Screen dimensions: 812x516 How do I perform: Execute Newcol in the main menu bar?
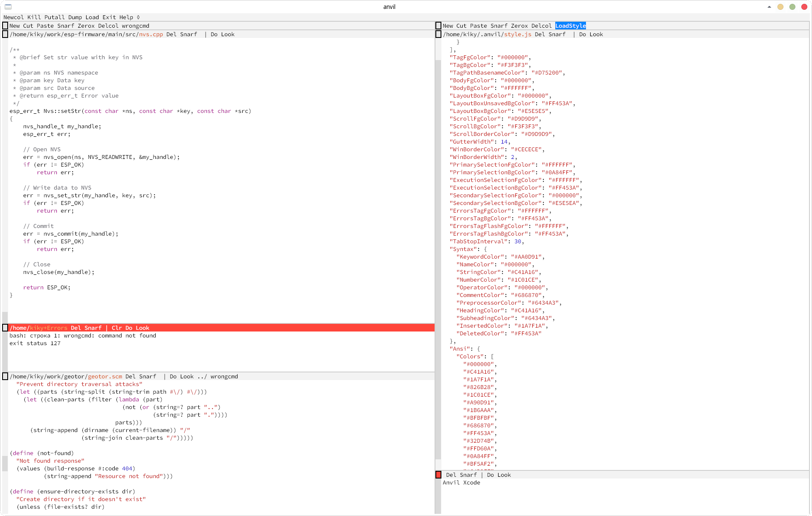click(13, 17)
